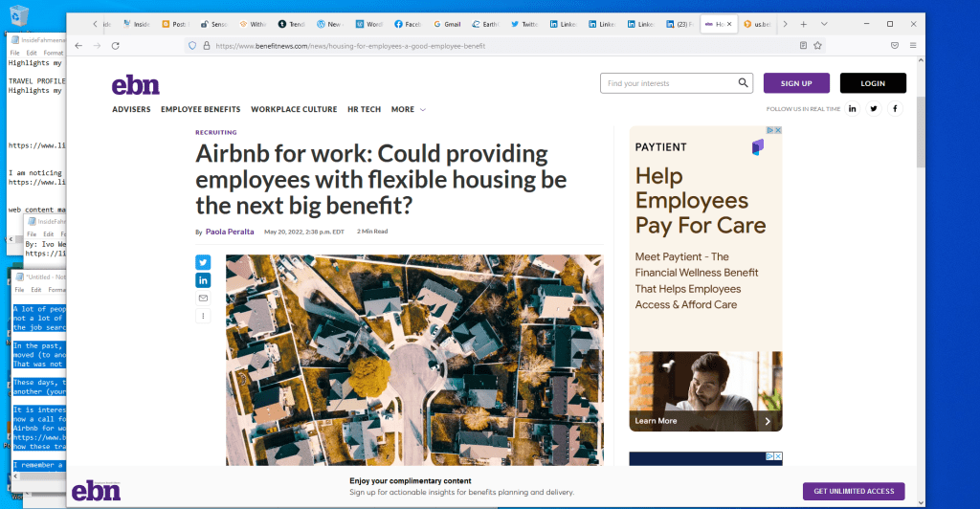
Task: Click the search magnifier icon
Action: point(744,83)
